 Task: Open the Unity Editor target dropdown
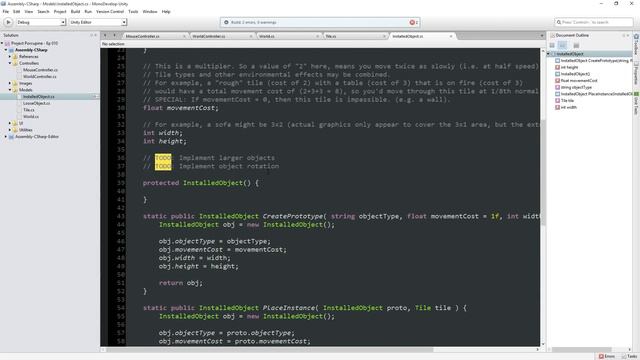[98, 22]
